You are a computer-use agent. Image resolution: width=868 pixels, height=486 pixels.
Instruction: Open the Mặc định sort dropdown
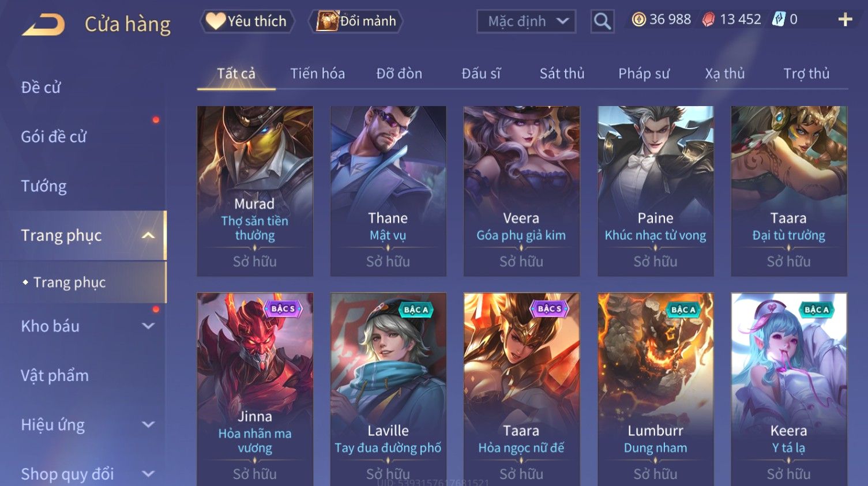[x=526, y=21]
